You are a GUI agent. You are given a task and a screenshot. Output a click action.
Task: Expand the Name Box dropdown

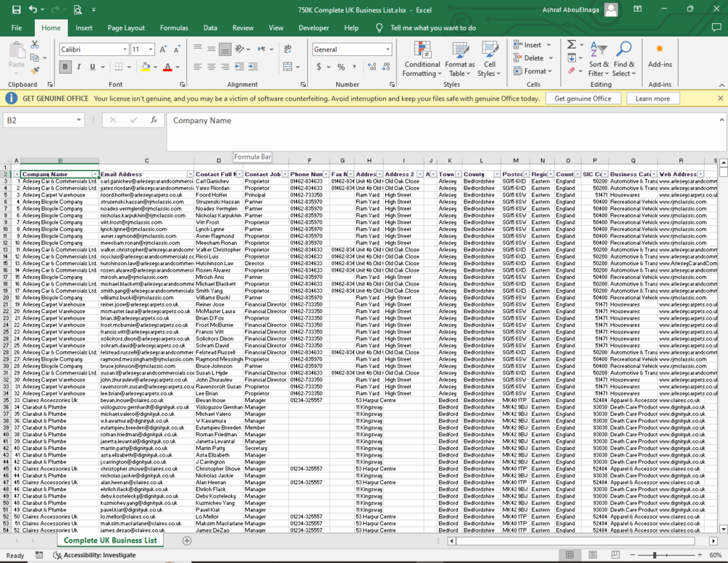[x=79, y=120]
